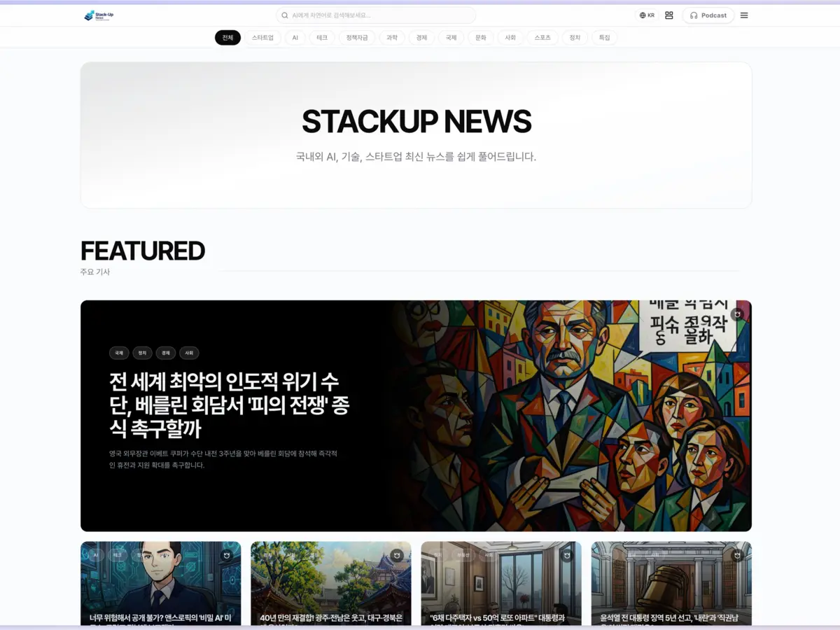The height and width of the screenshot is (630, 840).
Task: Click the 정치 tag on the featured article
Action: (142, 353)
